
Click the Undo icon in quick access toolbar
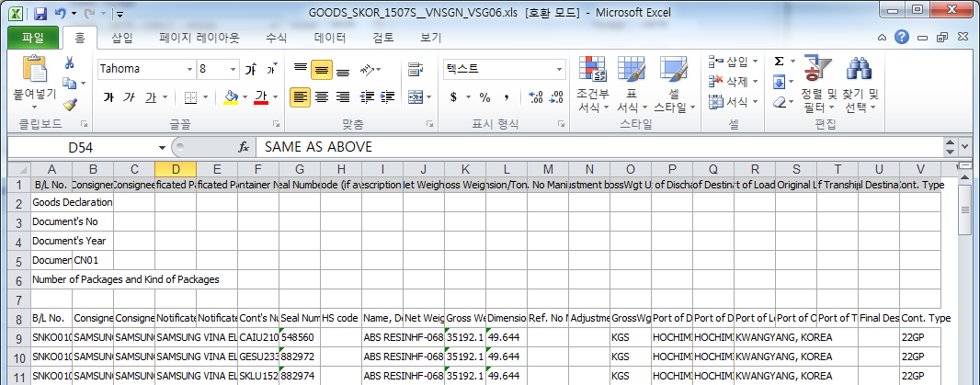click(x=60, y=13)
